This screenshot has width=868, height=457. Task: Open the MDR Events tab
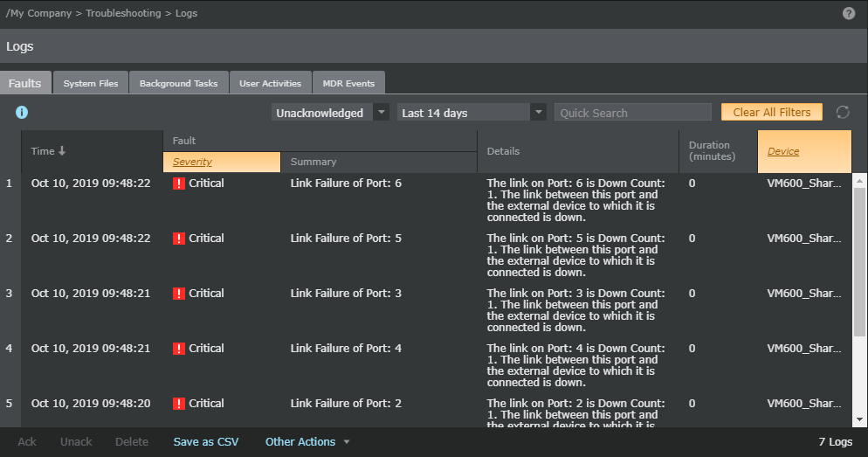(348, 83)
